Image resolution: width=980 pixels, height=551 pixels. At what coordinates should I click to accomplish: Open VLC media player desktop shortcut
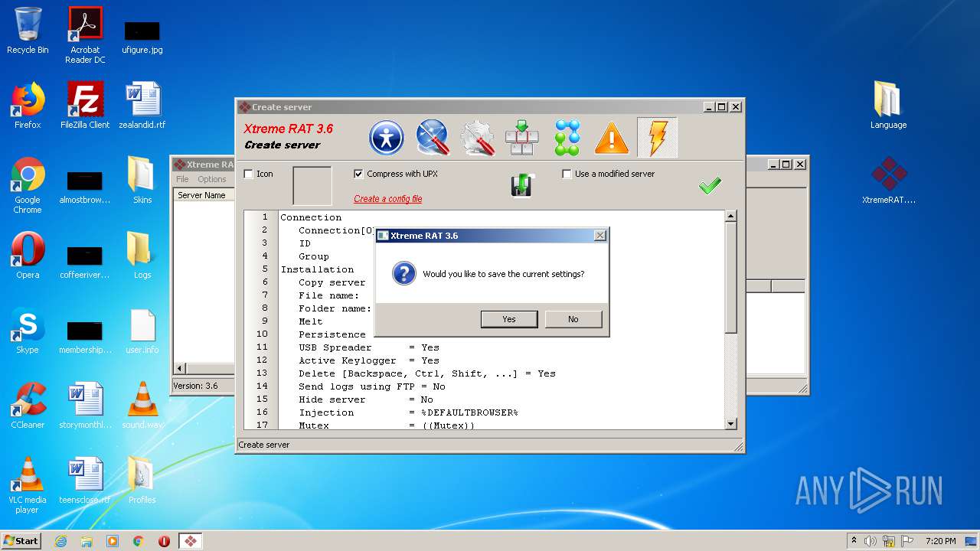28,485
